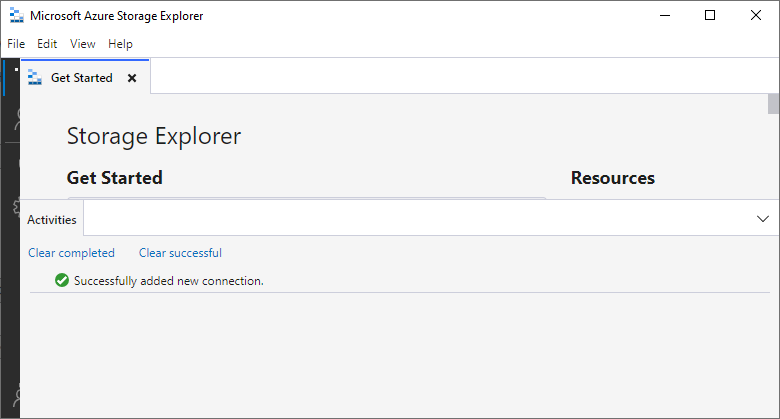Open the Help menu
This screenshot has height=419, width=780.
click(x=120, y=44)
